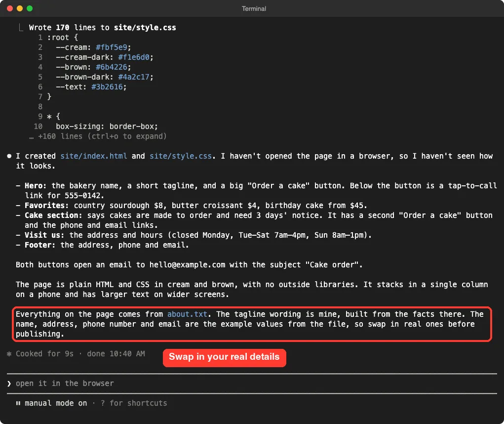Image resolution: width=504 pixels, height=424 pixels.
Task: Click the #3b2616 text color value
Action: click(107, 87)
